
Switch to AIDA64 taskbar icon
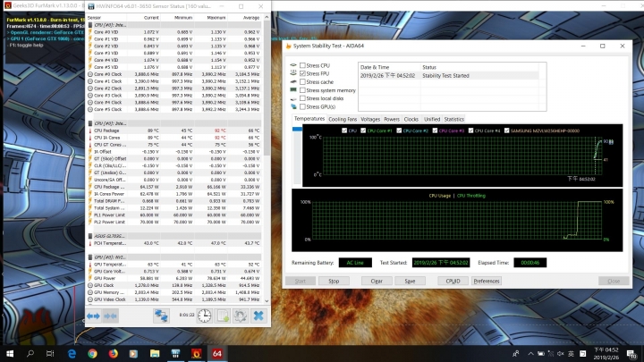point(217,353)
